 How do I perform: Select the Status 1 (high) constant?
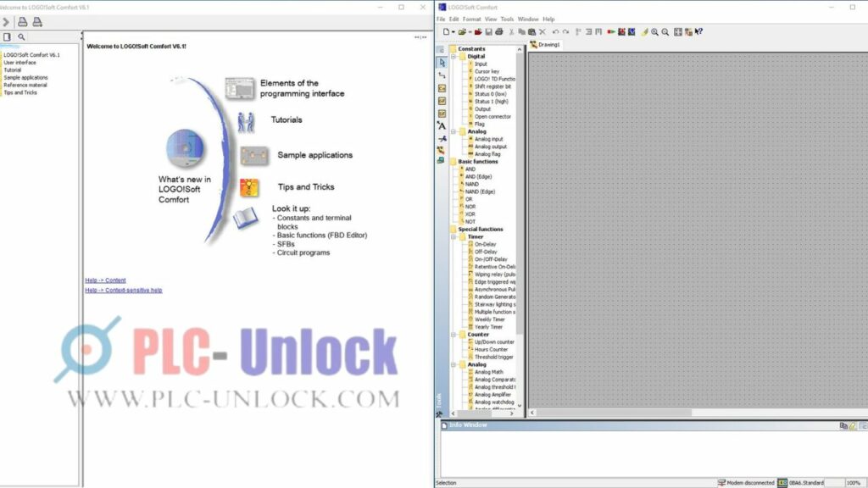(491, 102)
